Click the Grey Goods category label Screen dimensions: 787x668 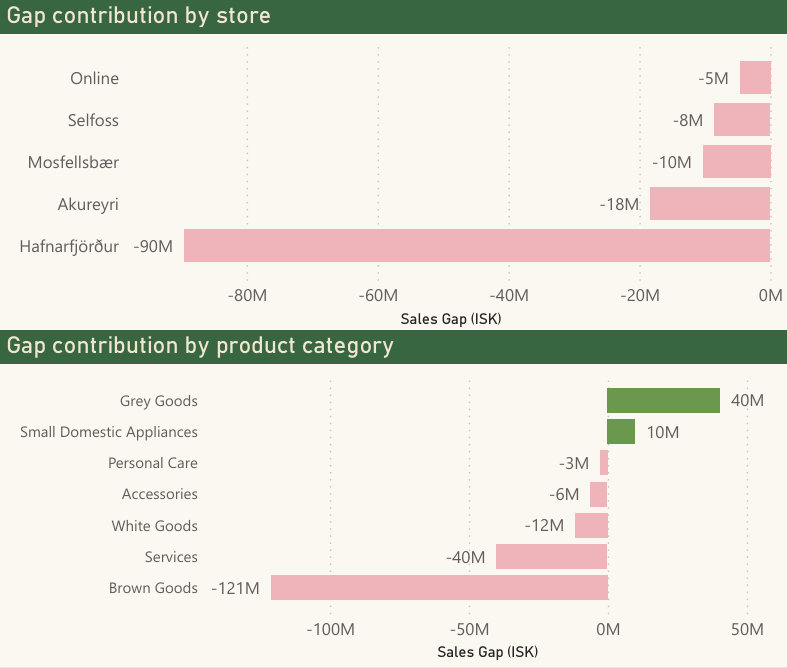[158, 401]
